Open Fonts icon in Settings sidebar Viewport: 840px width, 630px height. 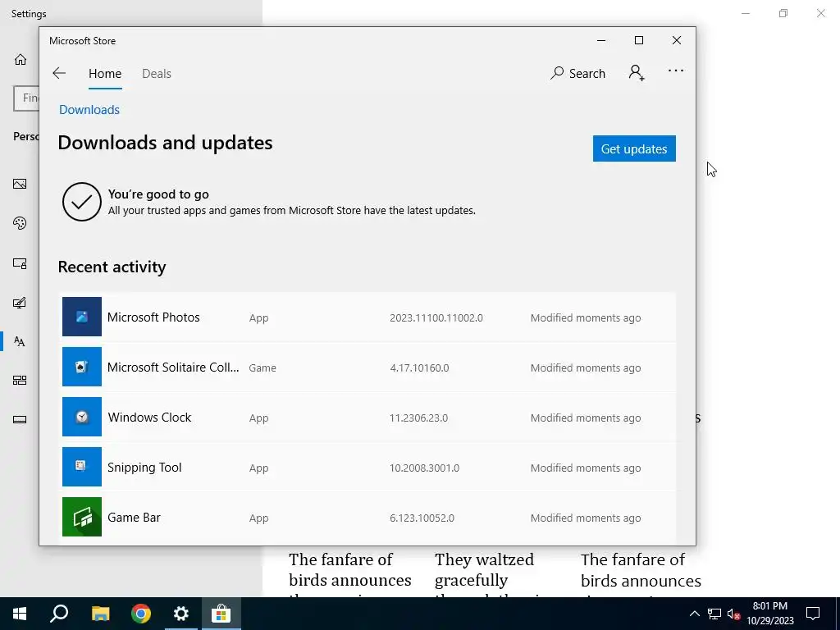(x=20, y=341)
